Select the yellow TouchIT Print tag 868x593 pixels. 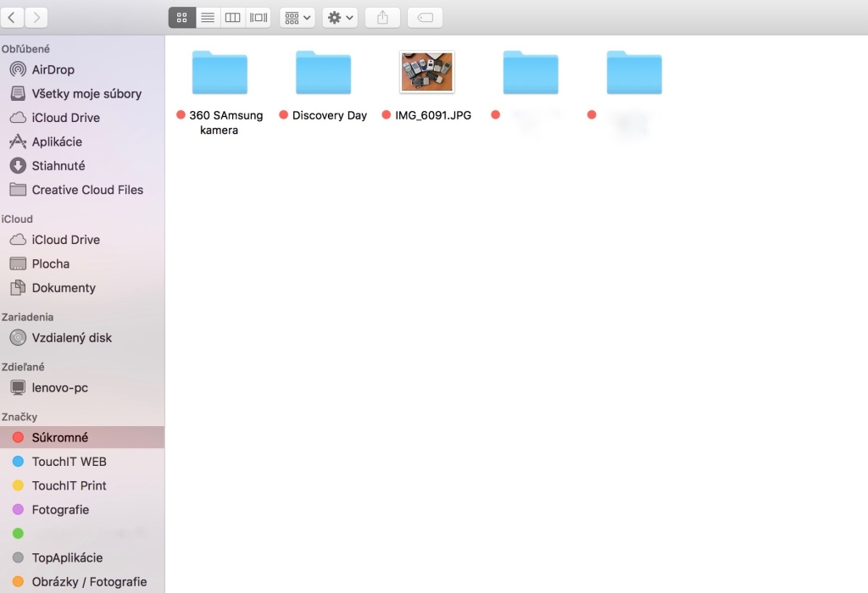point(69,485)
